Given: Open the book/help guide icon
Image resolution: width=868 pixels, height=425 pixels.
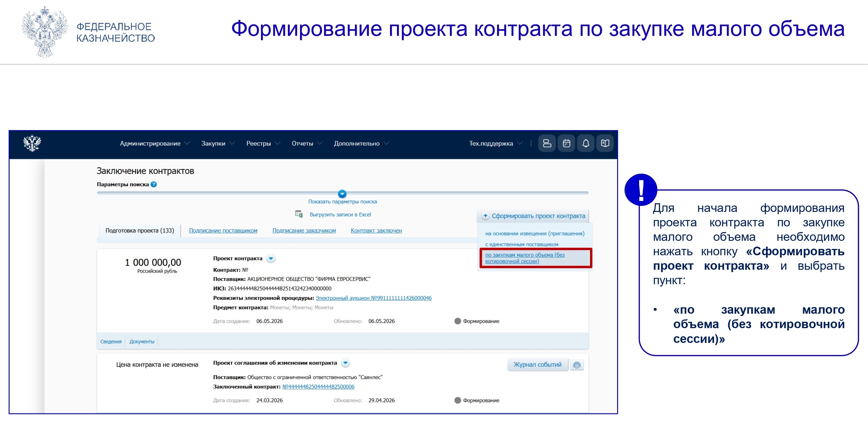Looking at the screenshot, I should [605, 143].
